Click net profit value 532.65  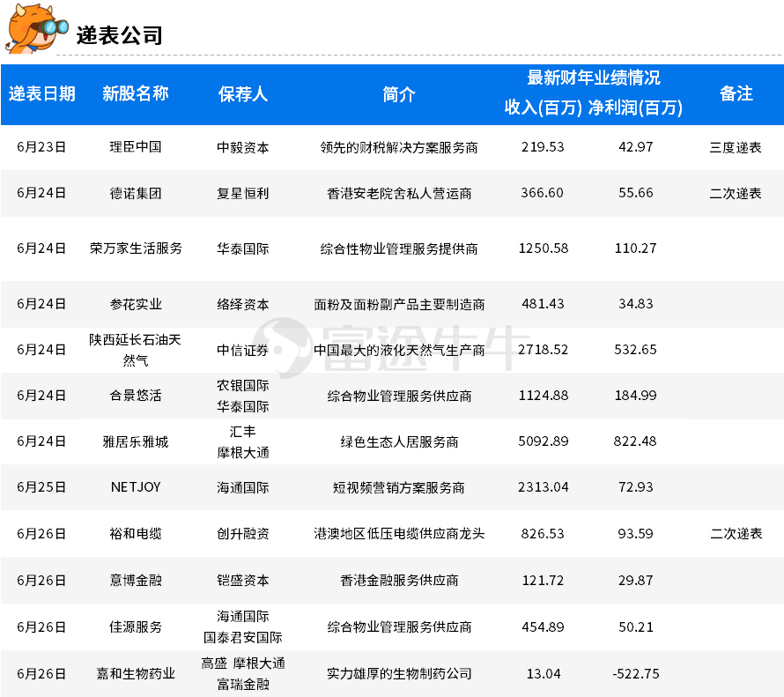point(635,350)
